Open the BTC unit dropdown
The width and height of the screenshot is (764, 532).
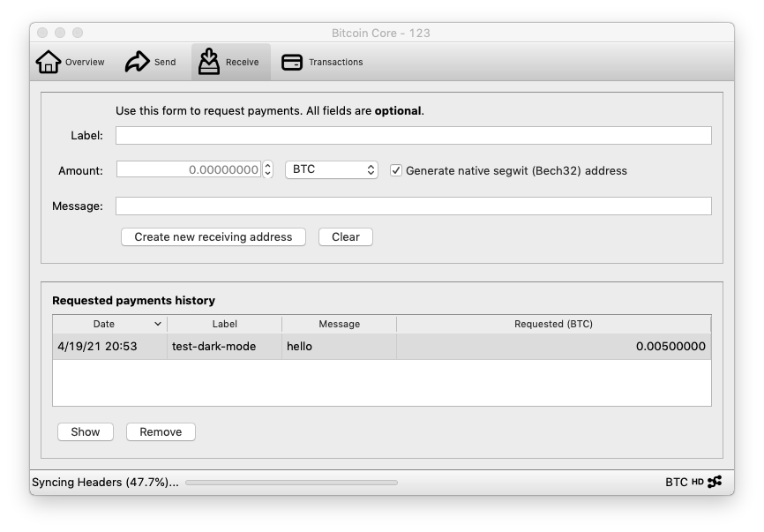pos(332,169)
